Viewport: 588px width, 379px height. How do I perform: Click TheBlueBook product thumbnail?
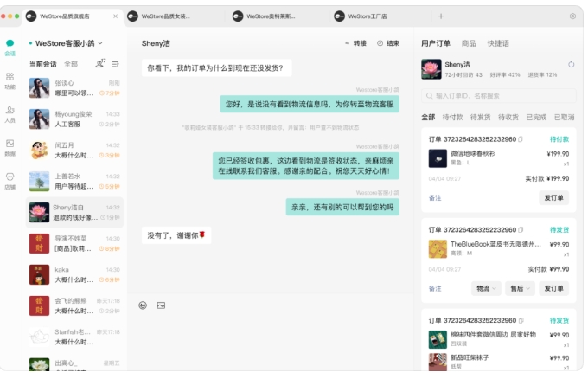438,249
